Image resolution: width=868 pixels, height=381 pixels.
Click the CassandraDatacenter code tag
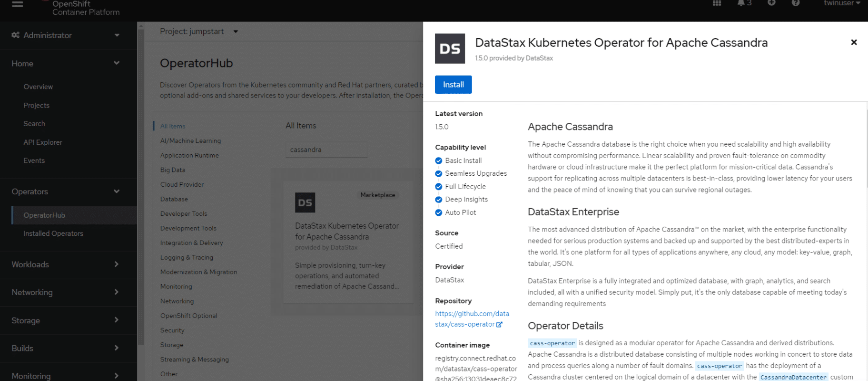(793, 377)
